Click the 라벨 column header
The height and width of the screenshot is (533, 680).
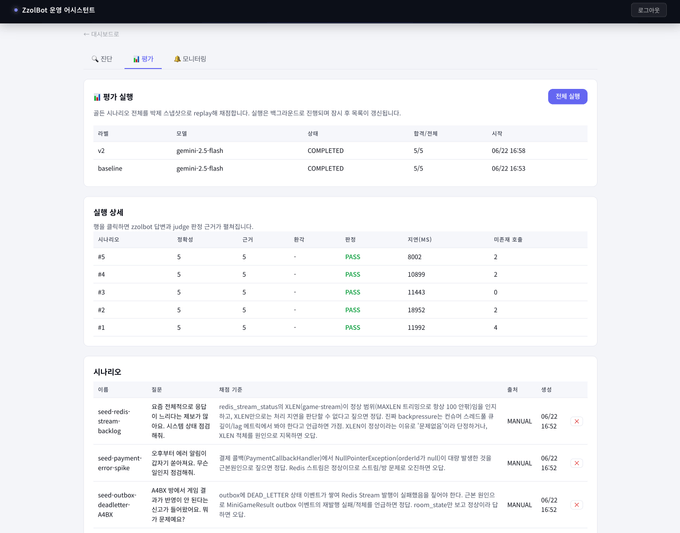point(103,134)
